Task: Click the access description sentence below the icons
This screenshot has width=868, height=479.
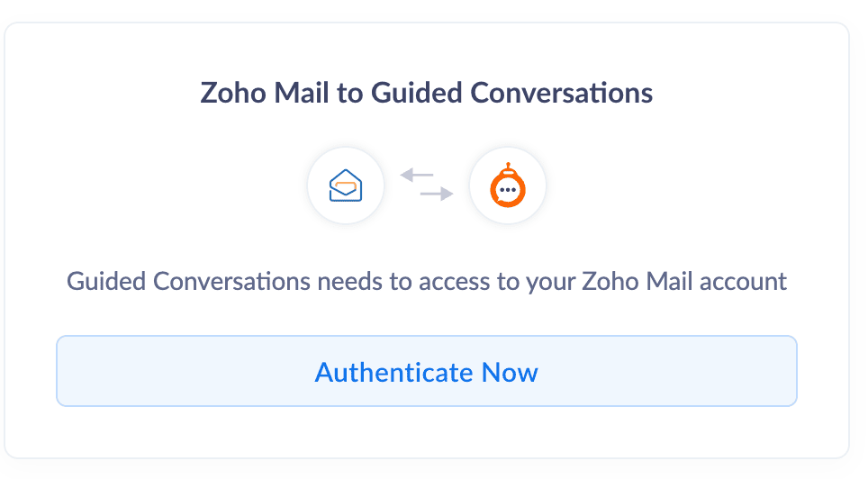Action: point(426,281)
